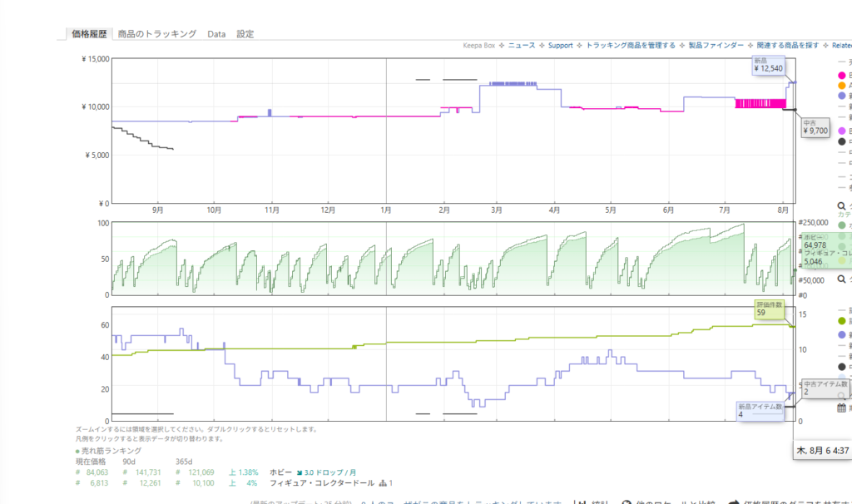
Task: Click the magnifier icon beside the price chart
Action: pos(841,205)
